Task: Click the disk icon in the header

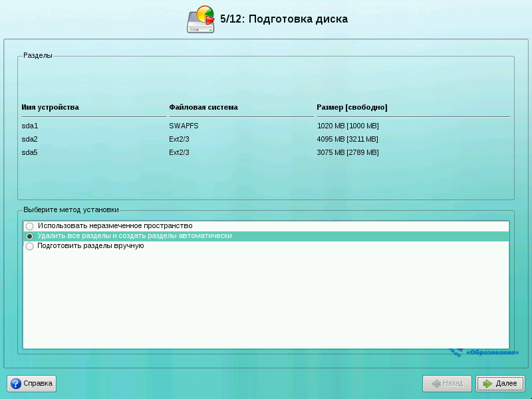Action: pyautogui.click(x=201, y=19)
